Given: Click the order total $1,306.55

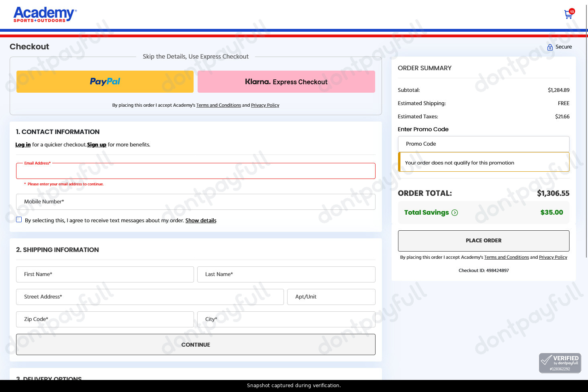Looking at the screenshot, I should click(x=553, y=193).
